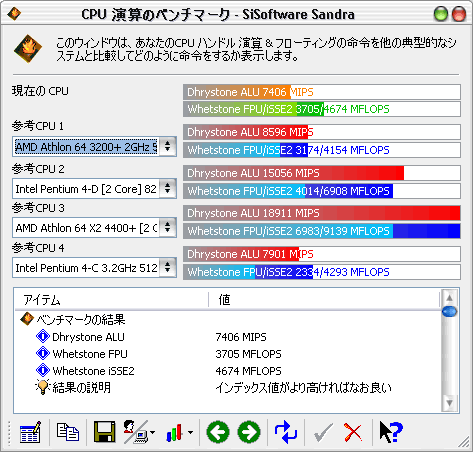Open the AMD Athlon 64 X2 4400+ dropdown
The width and height of the screenshot is (473, 452).
(94, 228)
